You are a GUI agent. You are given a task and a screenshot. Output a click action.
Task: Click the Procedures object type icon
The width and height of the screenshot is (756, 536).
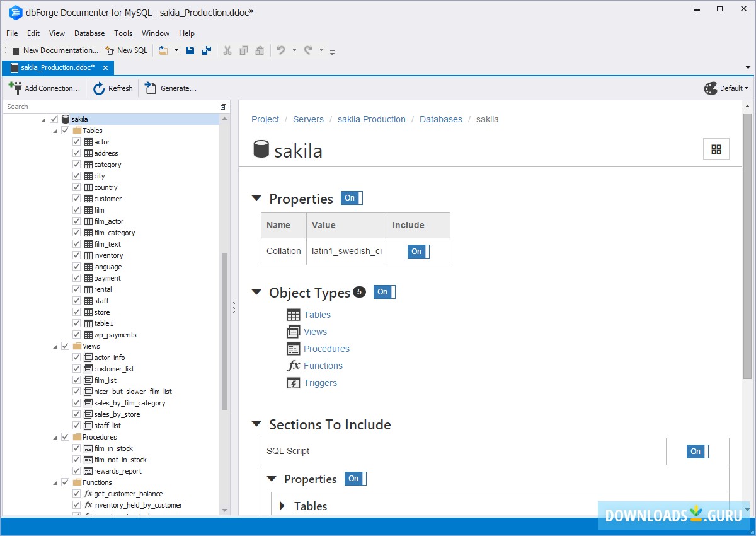point(294,349)
